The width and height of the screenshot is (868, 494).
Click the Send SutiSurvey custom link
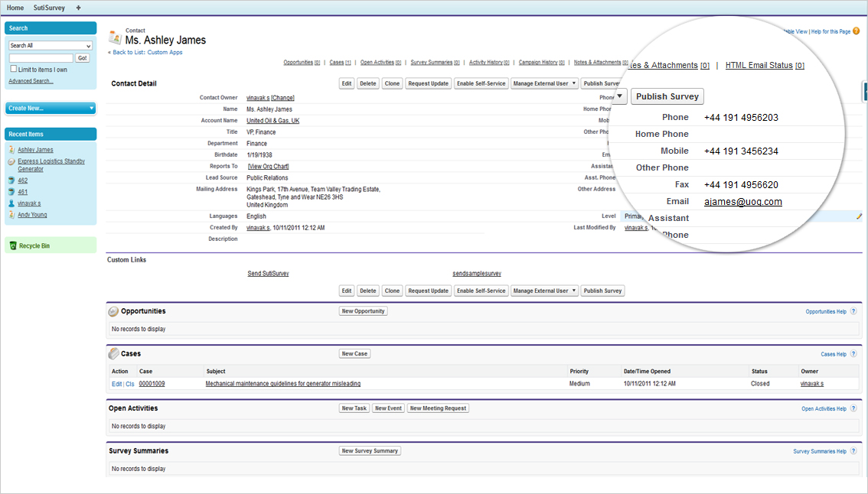[268, 274]
